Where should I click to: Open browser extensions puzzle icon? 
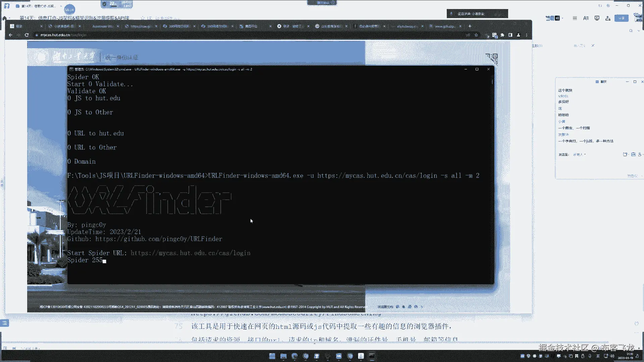point(502,35)
